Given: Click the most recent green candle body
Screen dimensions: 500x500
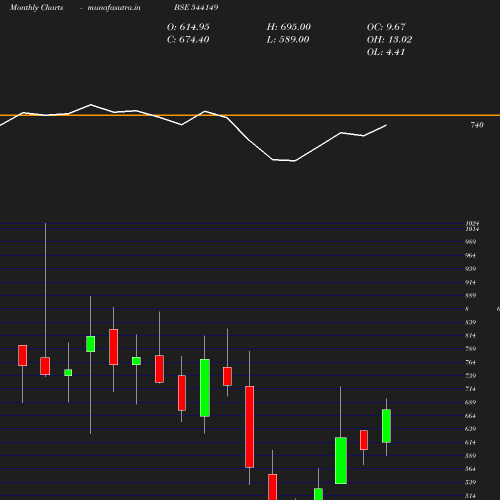Looking at the screenshot, I should click(x=386, y=426).
